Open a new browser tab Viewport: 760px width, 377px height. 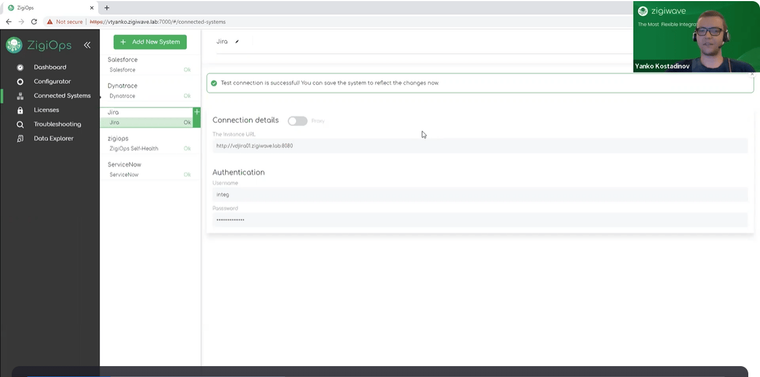(x=107, y=8)
